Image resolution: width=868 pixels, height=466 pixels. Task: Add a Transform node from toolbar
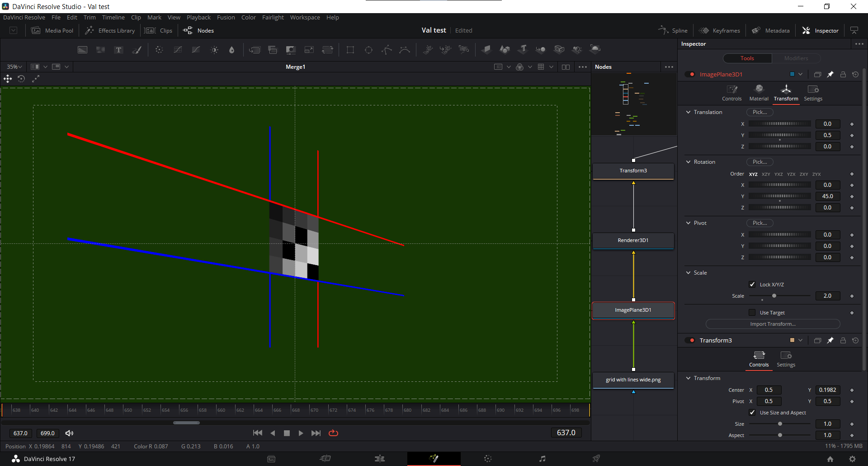click(x=327, y=50)
